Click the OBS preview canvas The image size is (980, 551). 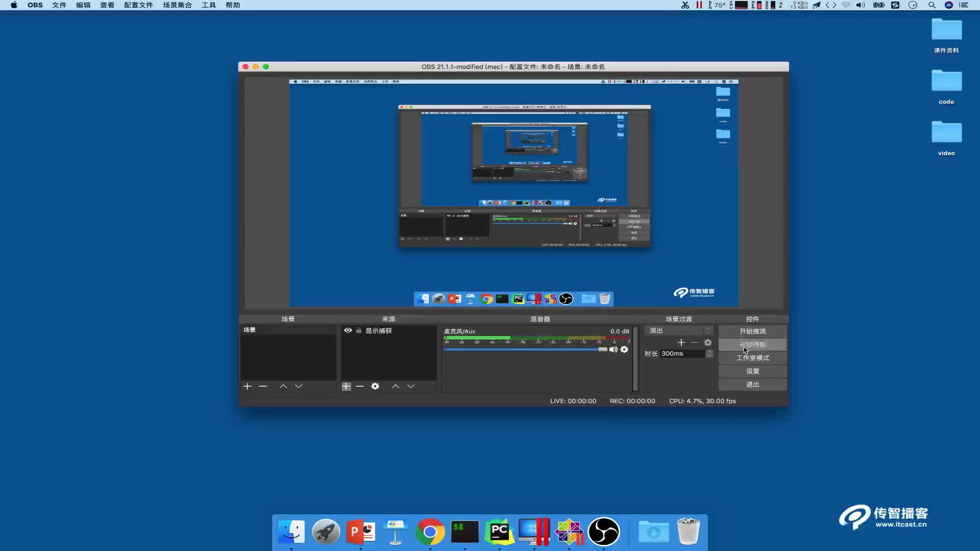(513, 193)
